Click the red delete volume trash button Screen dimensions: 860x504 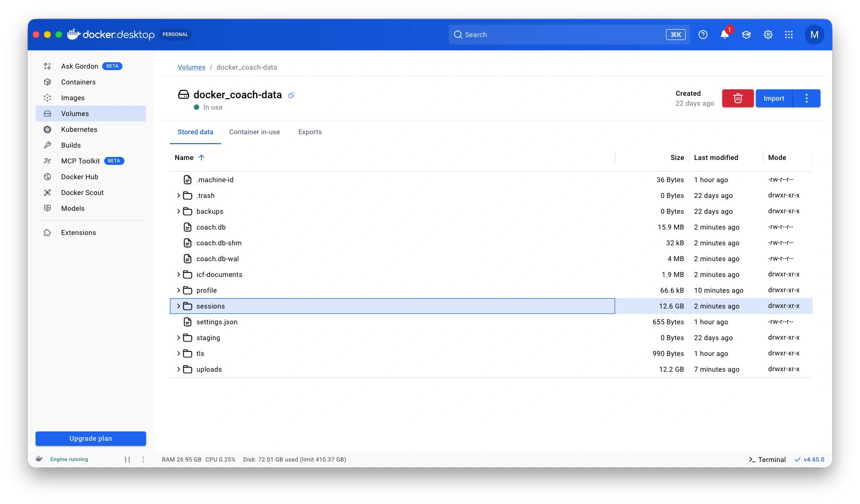pos(738,98)
